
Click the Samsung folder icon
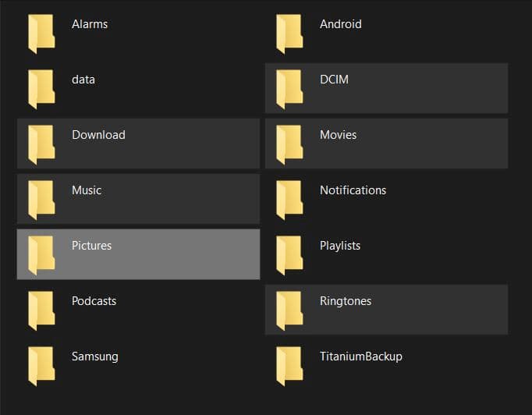(x=41, y=365)
